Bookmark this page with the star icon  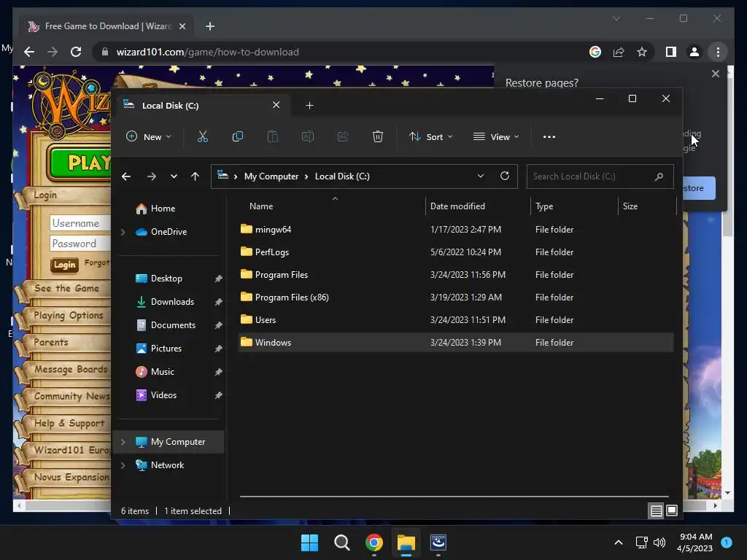coord(642,52)
